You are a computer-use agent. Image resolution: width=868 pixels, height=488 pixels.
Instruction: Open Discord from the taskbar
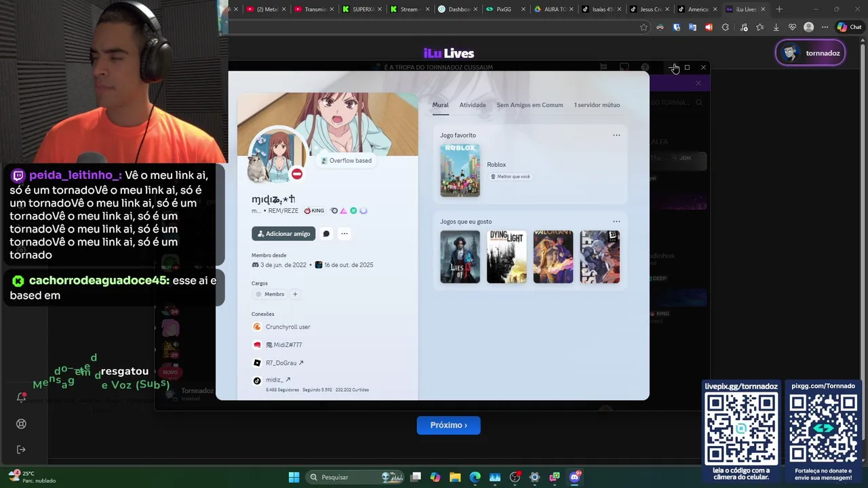click(x=574, y=477)
